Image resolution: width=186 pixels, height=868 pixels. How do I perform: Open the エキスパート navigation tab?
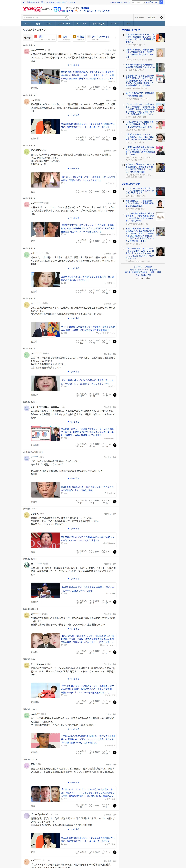coord(64,24)
